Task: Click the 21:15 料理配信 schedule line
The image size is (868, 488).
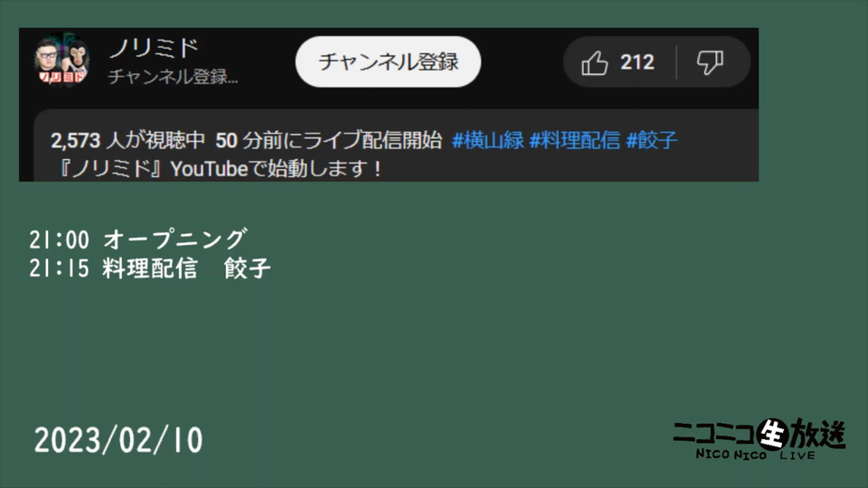Action: point(149,268)
